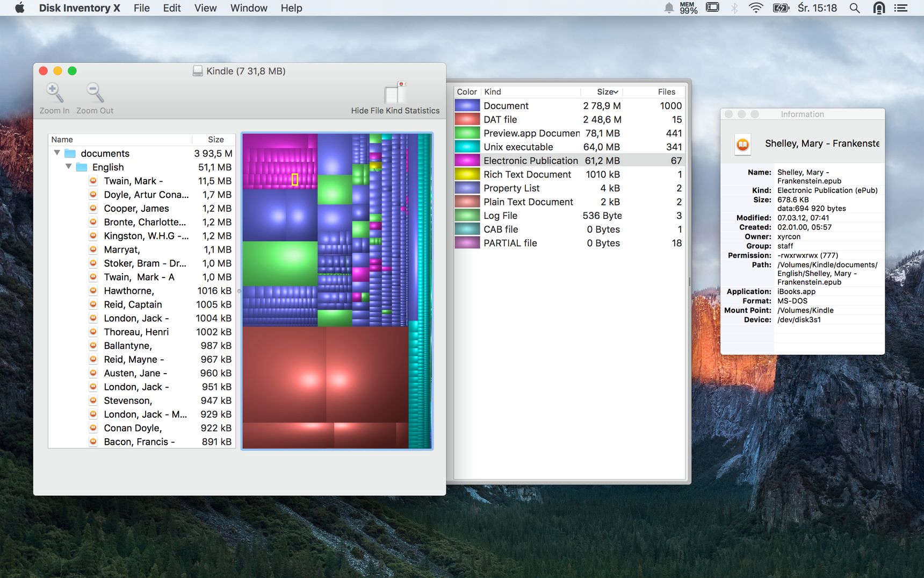Click the display mirroring icon in the menu bar
The width and height of the screenshot is (924, 578).
(712, 8)
